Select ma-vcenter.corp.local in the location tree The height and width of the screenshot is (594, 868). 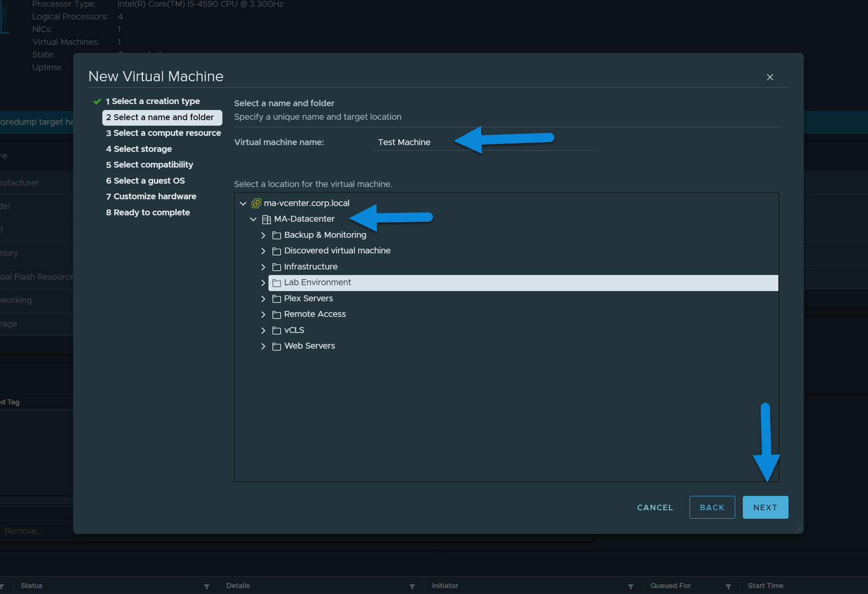307,203
